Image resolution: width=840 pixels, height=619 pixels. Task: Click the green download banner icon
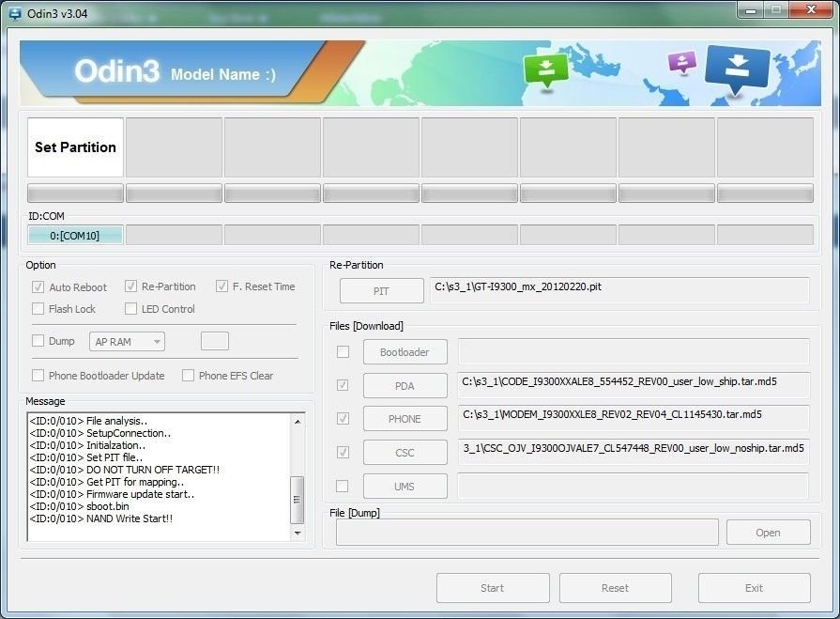(x=545, y=70)
